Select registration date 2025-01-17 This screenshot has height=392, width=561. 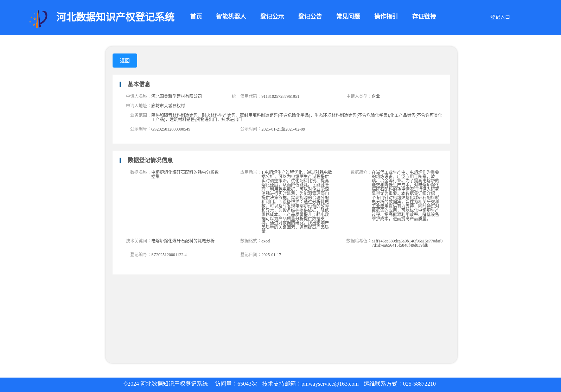click(271, 255)
